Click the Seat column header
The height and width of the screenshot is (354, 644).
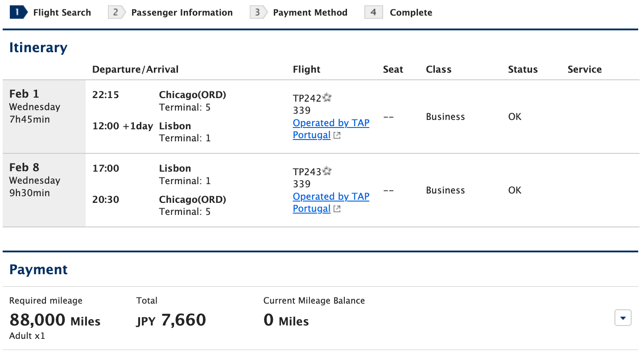[392, 69]
